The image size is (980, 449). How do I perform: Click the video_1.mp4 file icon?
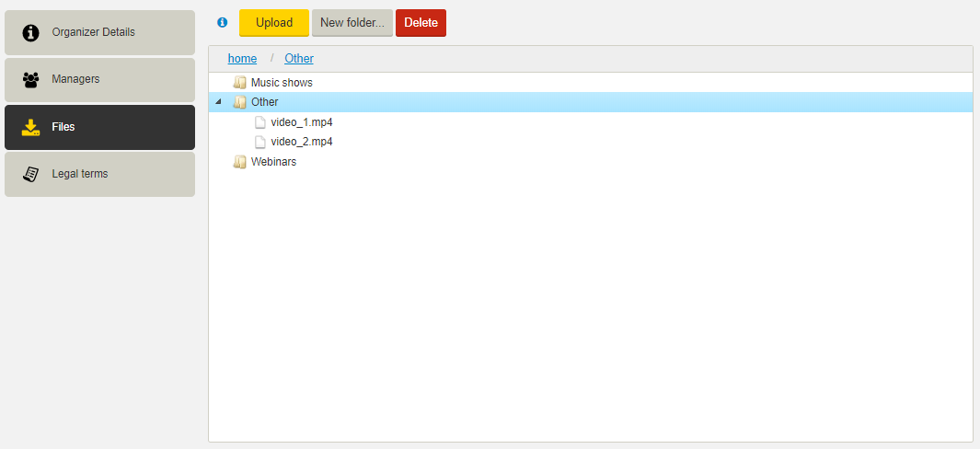point(260,122)
